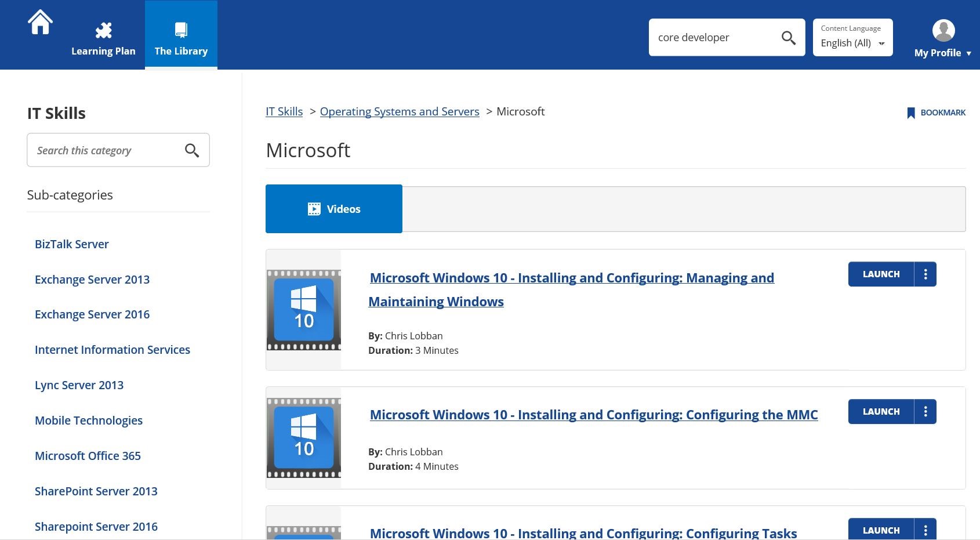The width and height of the screenshot is (980, 540).
Task: Click the My Profile avatar icon
Action: pos(943,30)
